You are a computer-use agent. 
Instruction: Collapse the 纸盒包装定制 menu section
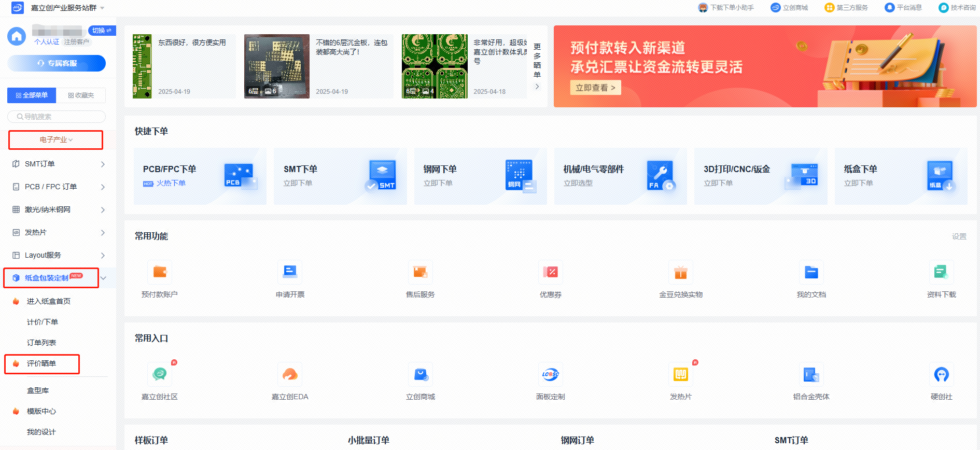[x=103, y=278]
